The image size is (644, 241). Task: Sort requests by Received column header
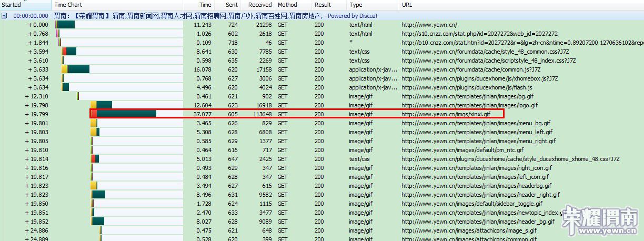pyautogui.click(x=259, y=5)
